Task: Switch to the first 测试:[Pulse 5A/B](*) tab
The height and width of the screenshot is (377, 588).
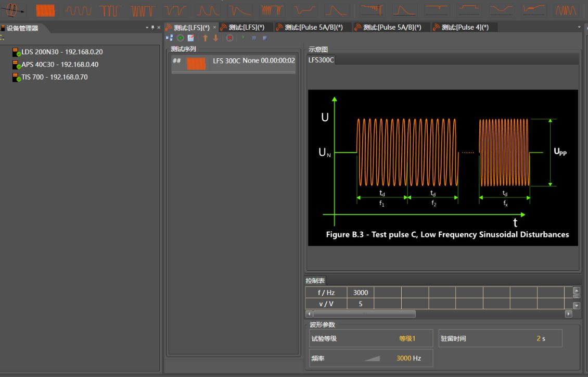Action: point(313,28)
